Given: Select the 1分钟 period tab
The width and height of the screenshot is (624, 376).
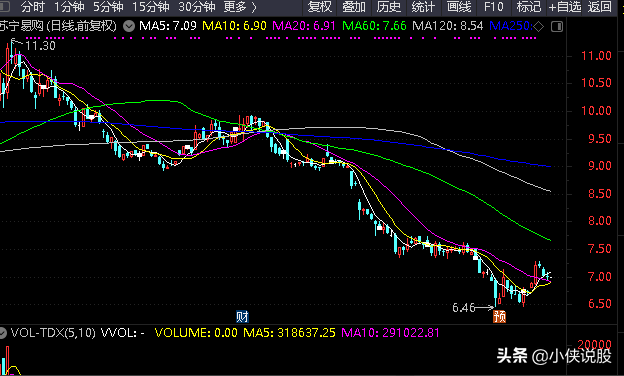Looking at the screenshot, I should coord(69,6).
